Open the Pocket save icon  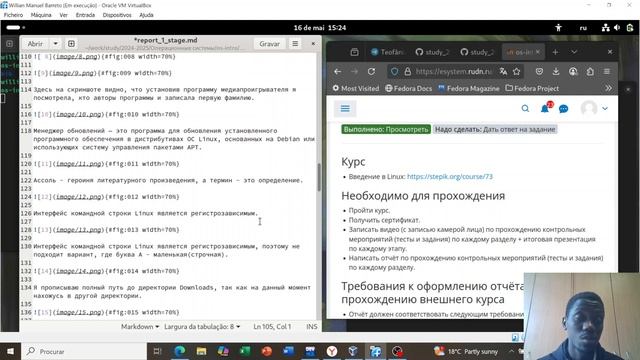[x=539, y=71]
